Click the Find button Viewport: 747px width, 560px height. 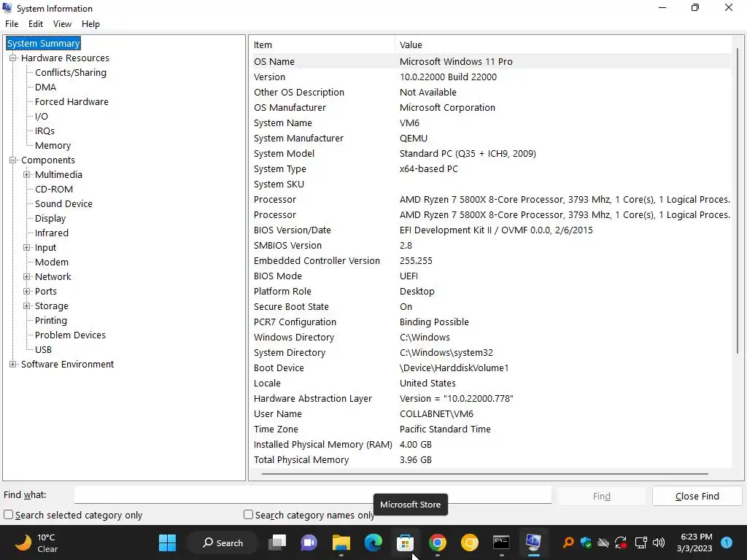point(602,496)
